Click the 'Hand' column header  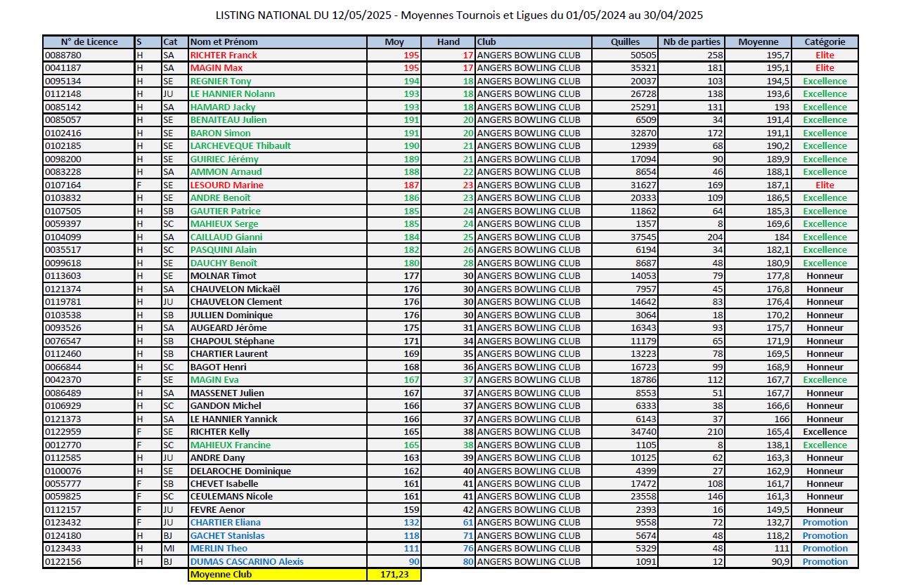point(448,41)
